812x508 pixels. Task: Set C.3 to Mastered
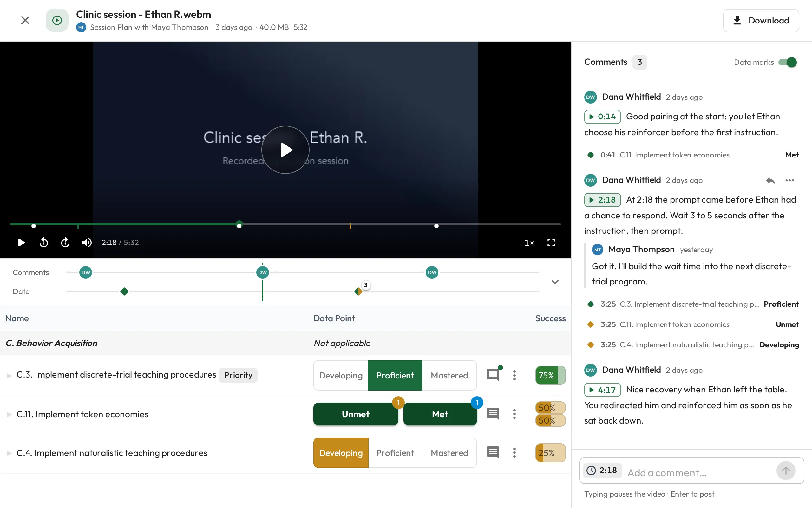coord(449,375)
